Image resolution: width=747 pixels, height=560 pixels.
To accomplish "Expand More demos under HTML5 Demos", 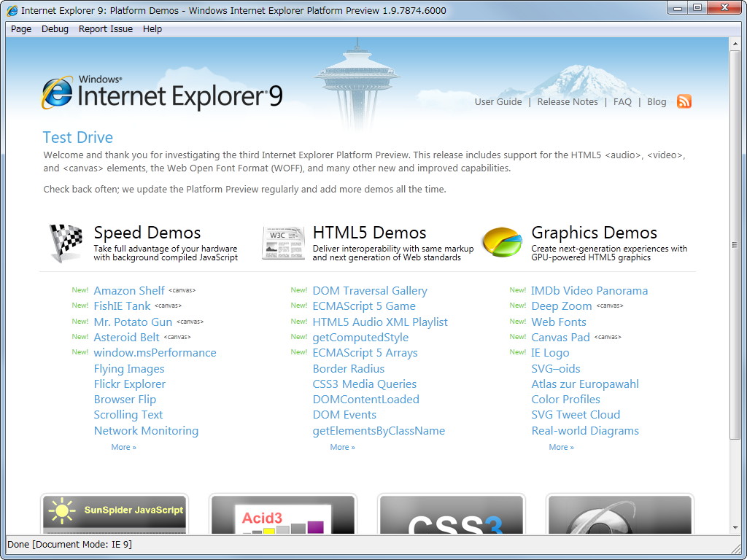I will pos(342,446).
